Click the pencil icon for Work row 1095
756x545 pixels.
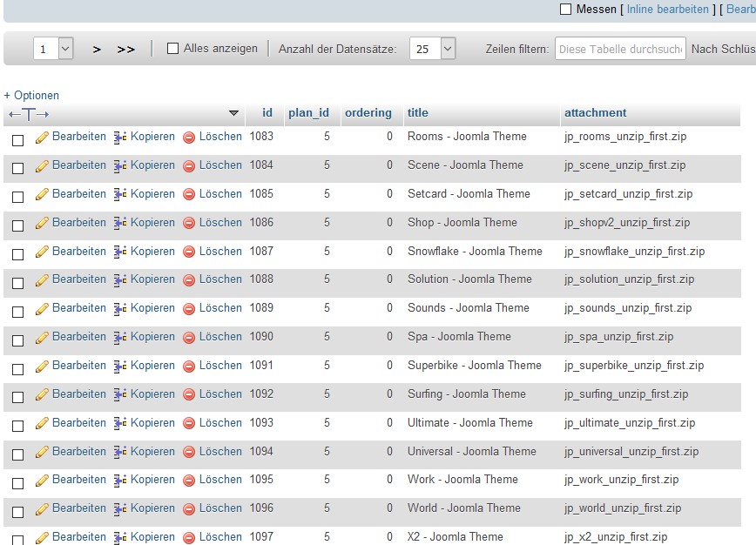click(42, 481)
